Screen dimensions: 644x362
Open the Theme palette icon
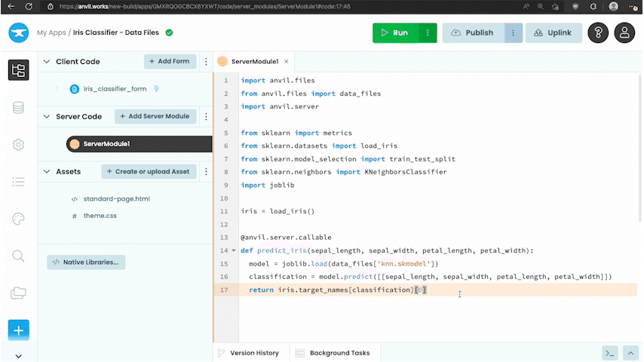pyautogui.click(x=18, y=219)
